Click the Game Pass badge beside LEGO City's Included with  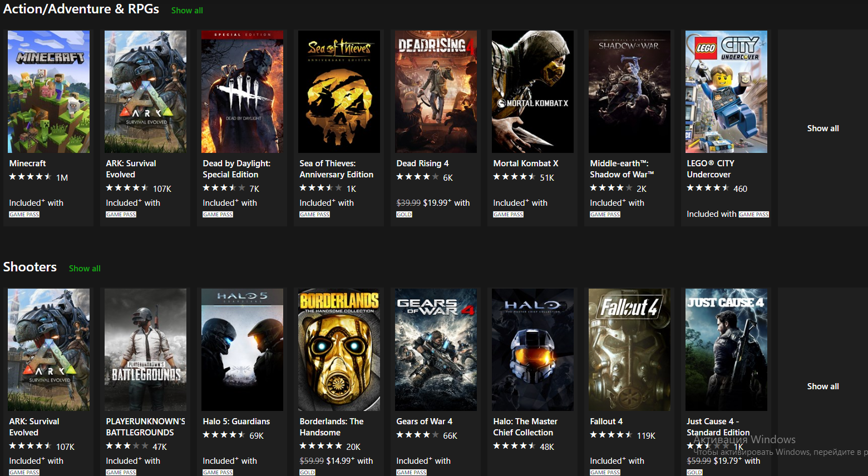(x=754, y=215)
